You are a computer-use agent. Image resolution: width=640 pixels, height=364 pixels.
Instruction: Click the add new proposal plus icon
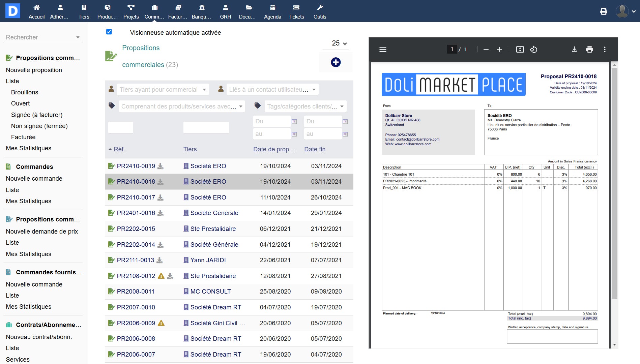(x=336, y=62)
